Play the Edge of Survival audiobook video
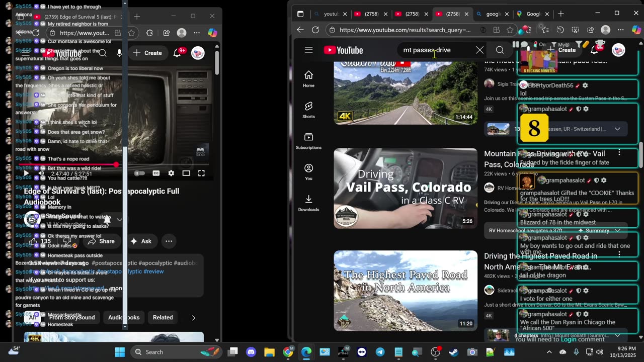 click(26, 173)
